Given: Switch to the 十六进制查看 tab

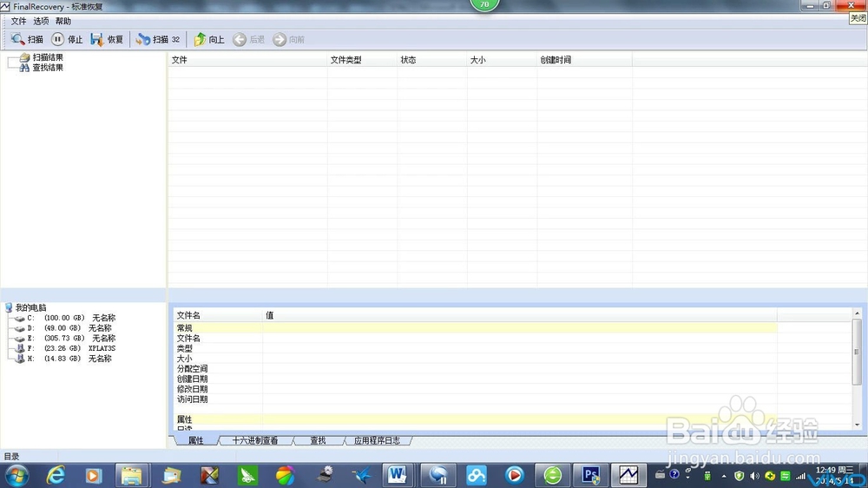Looking at the screenshot, I should [x=254, y=440].
